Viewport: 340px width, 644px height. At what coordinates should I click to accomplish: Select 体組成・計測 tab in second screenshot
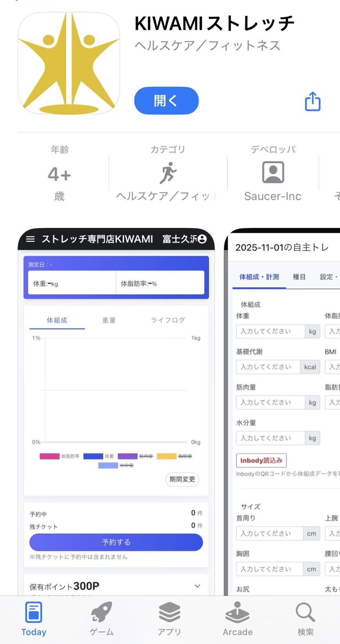click(x=259, y=277)
